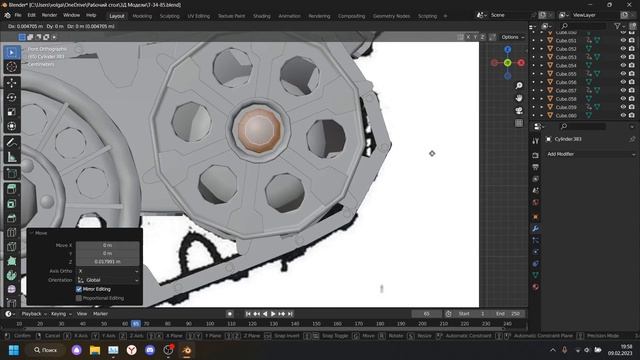Open the viewport Options dropdown
Viewport: 640px width, 360px height.
pyautogui.click(x=513, y=37)
